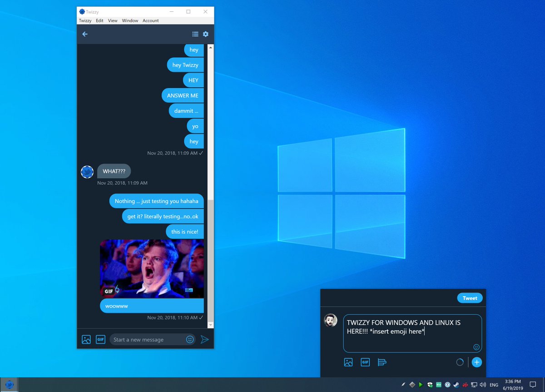Viewport: 545px width, 392px height.
Task: Click the Tweet button
Action: pyautogui.click(x=470, y=298)
